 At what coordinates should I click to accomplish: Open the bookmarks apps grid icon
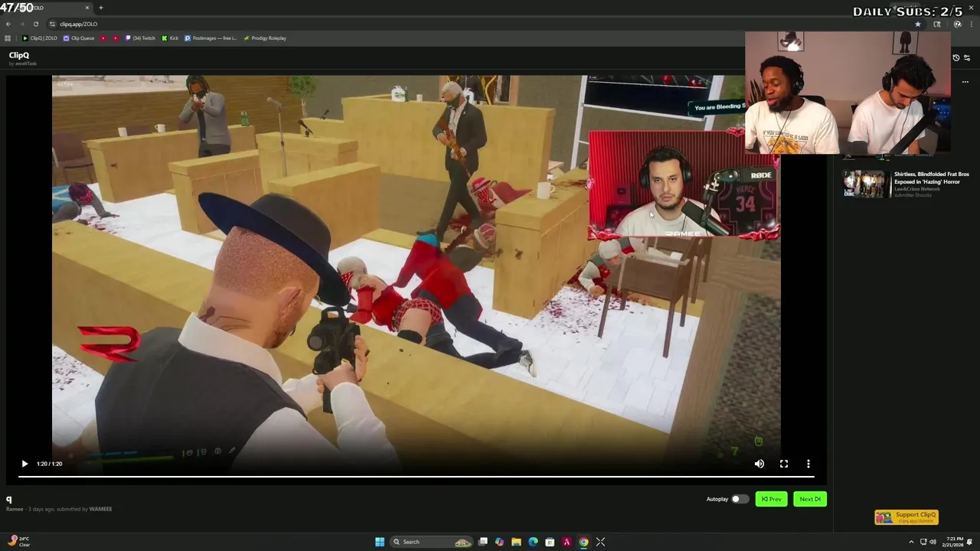(8, 38)
